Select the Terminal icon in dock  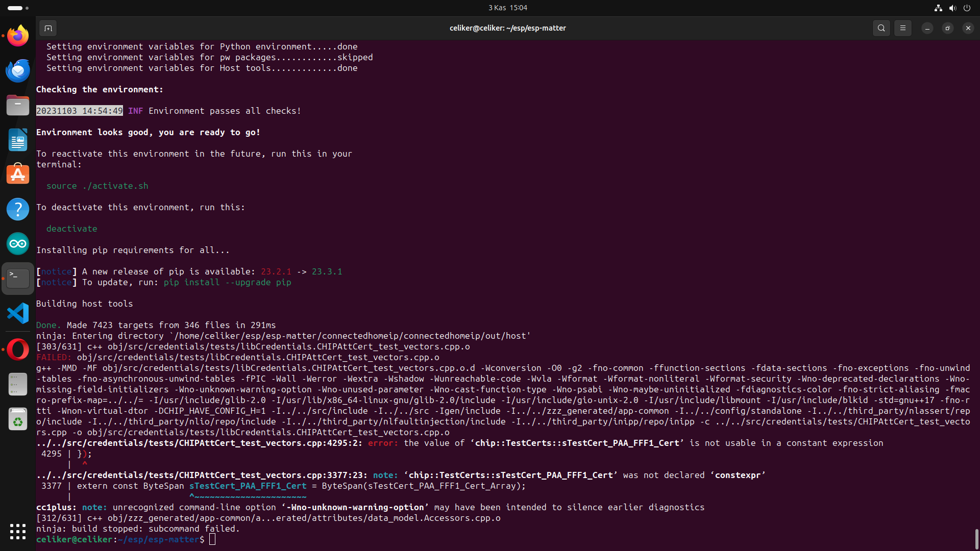[18, 279]
